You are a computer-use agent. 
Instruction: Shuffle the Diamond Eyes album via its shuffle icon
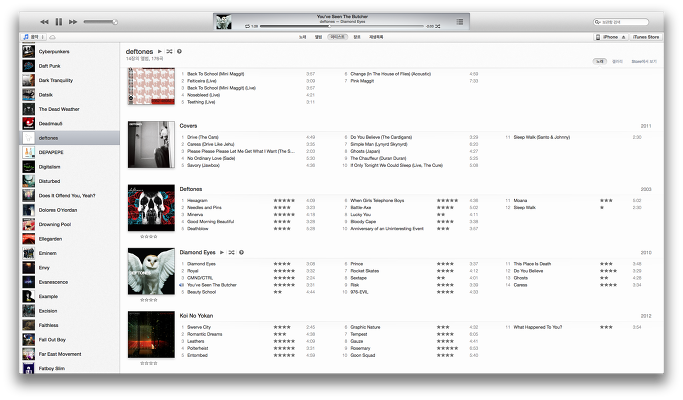tap(231, 252)
